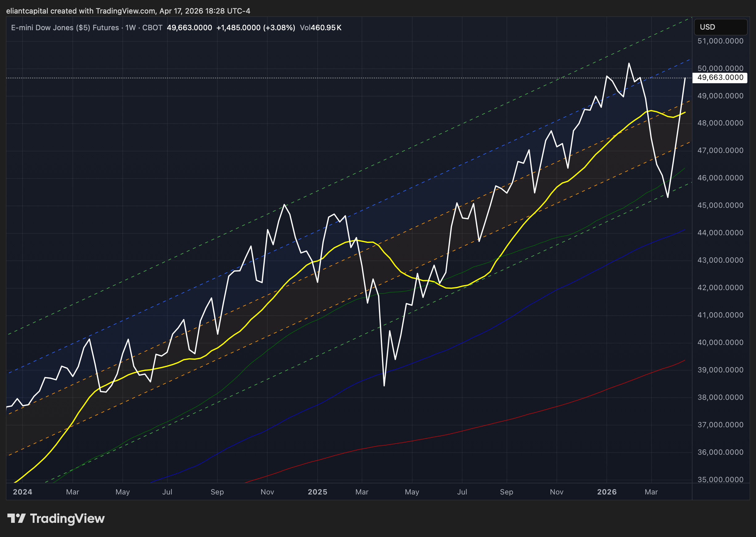Click the 2024 label on time axis
756x537 pixels.
[23, 492]
